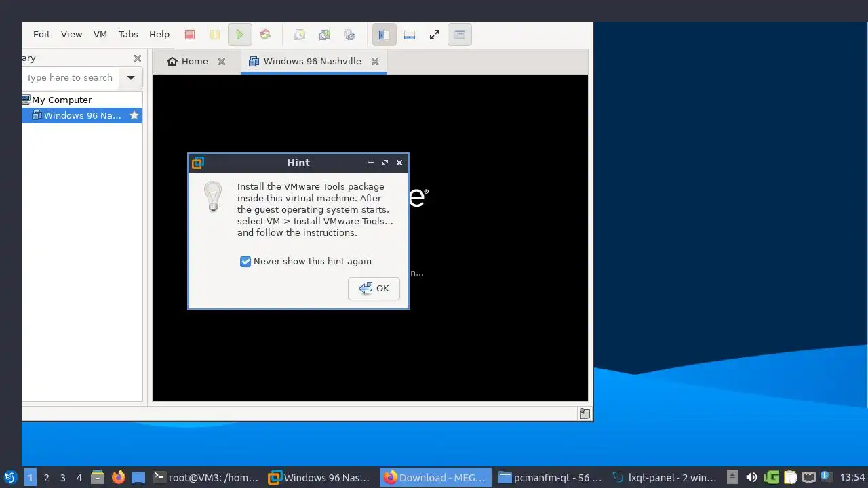Click the status bar icon at window bottom-right
The image size is (868, 488).
[x=584, y=413]
